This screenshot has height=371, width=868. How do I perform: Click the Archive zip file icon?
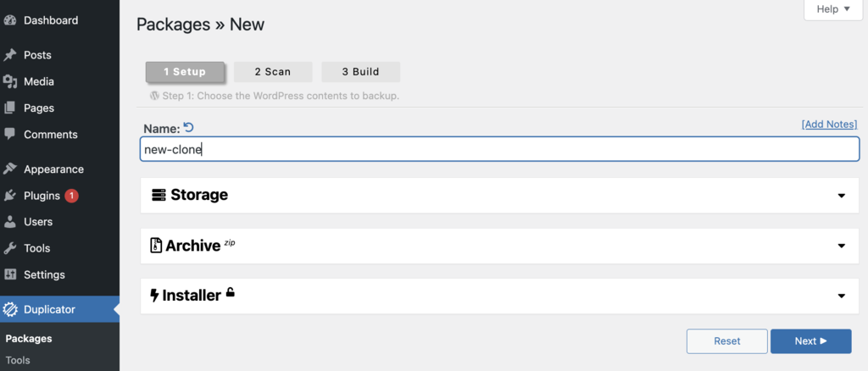pos(156,246)
